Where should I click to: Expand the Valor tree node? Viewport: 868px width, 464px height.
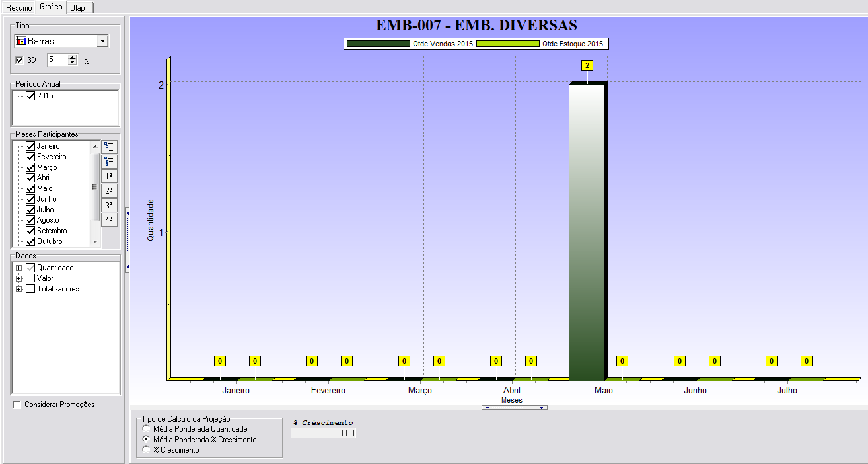(x=19, y=278)
